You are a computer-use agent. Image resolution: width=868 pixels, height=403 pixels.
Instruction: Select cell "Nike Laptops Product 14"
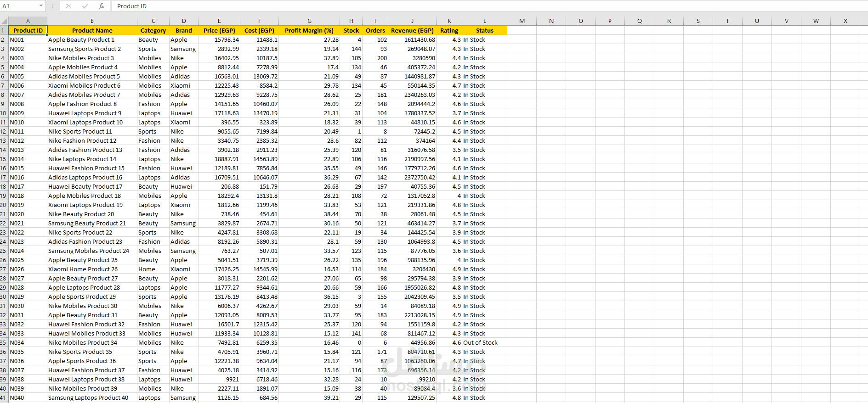point(92,159)
